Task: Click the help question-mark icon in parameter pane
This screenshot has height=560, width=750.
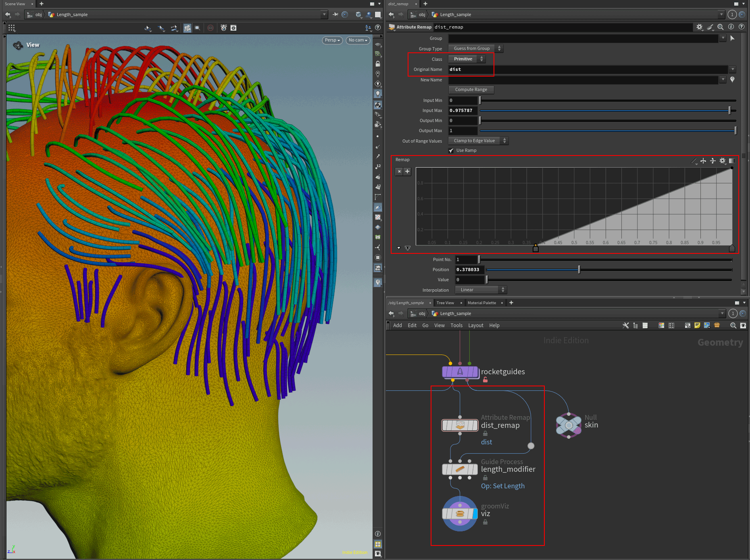Action: pos(742,27)
